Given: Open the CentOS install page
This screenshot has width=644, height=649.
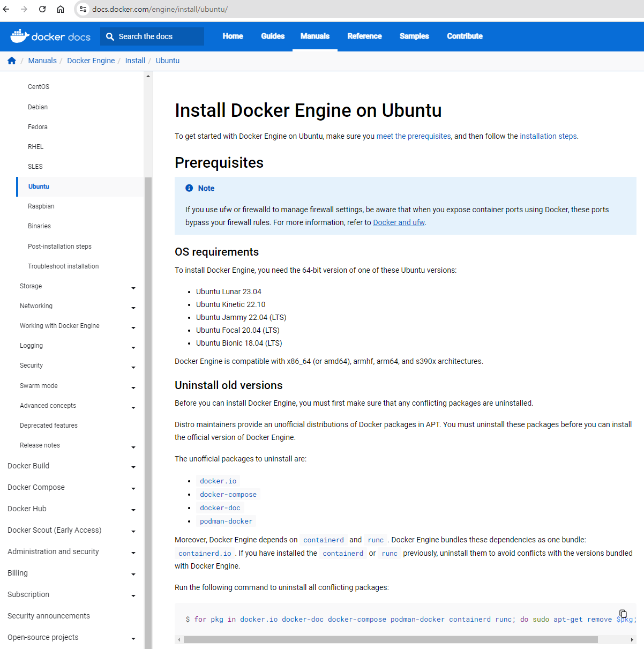Looking at the screenshot, I should point(39,87).
